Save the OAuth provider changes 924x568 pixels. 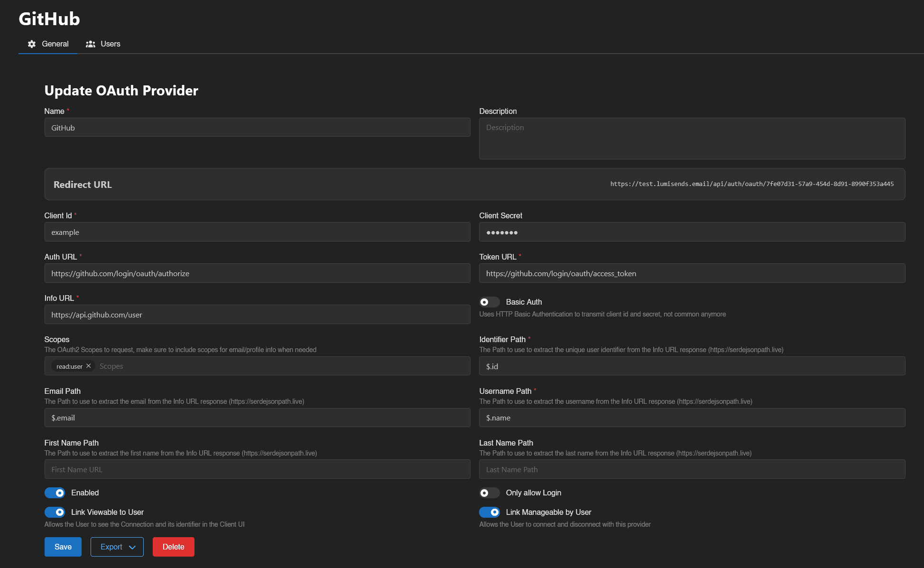[63, 547]
